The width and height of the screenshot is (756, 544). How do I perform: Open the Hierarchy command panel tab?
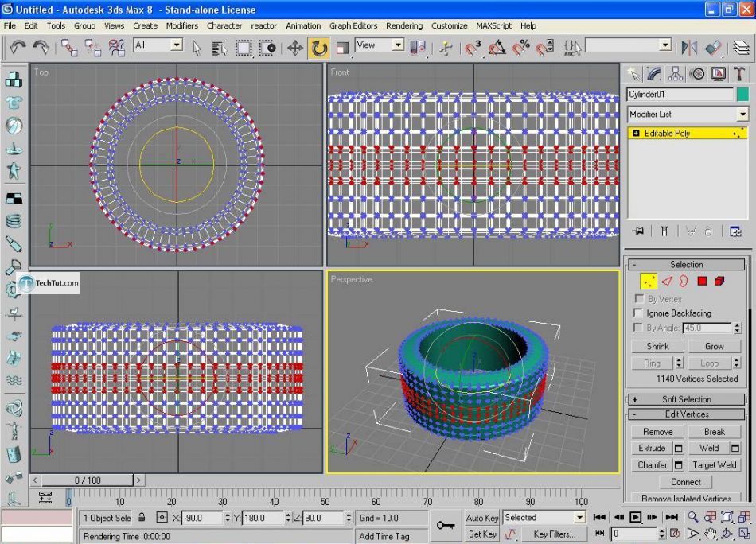pos(675,74)
